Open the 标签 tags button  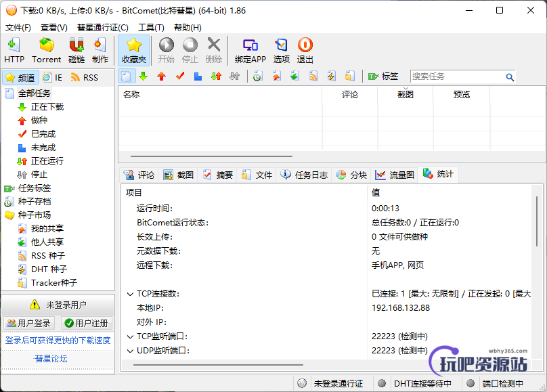tap(383, 77)
